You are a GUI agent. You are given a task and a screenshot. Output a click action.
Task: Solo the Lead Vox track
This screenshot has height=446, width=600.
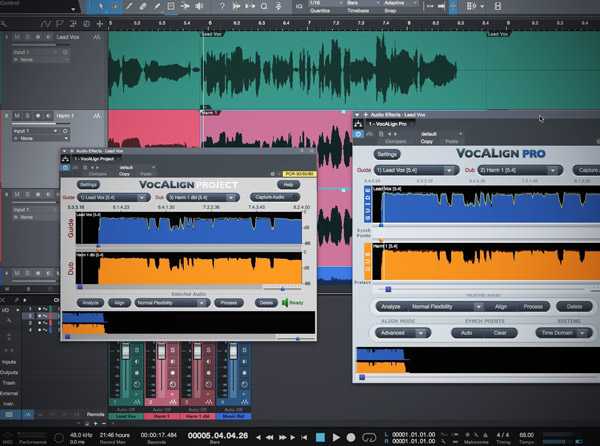coord(28,37)
